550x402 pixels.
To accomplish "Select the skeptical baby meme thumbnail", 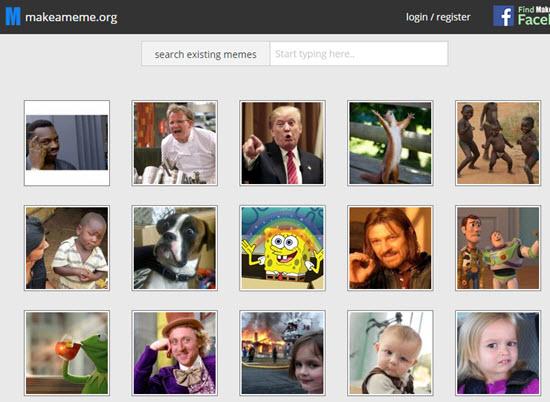I will click(x=390, y=353).
